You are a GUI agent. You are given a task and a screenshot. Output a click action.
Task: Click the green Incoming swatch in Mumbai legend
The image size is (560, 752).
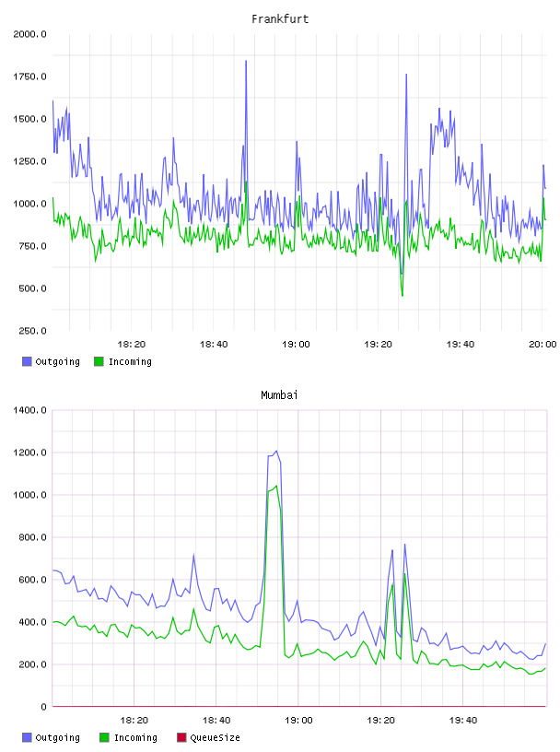[x=104, y=737]
